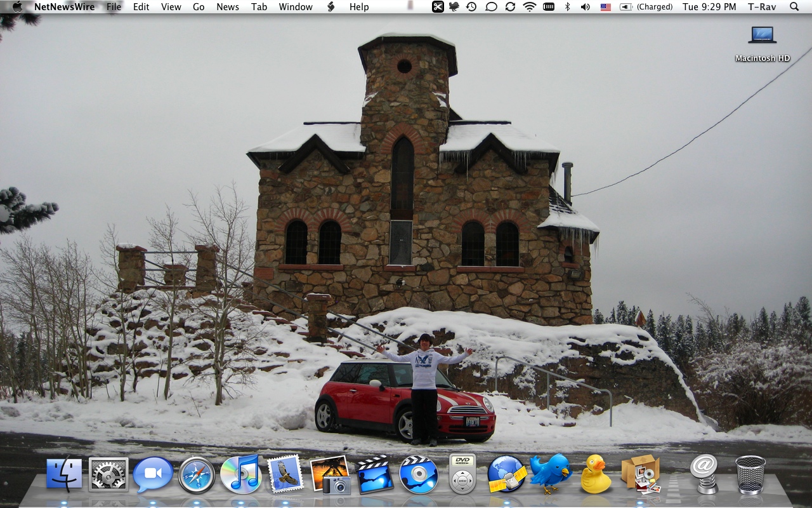Open Spotlight search magnifier

(794, 7)
